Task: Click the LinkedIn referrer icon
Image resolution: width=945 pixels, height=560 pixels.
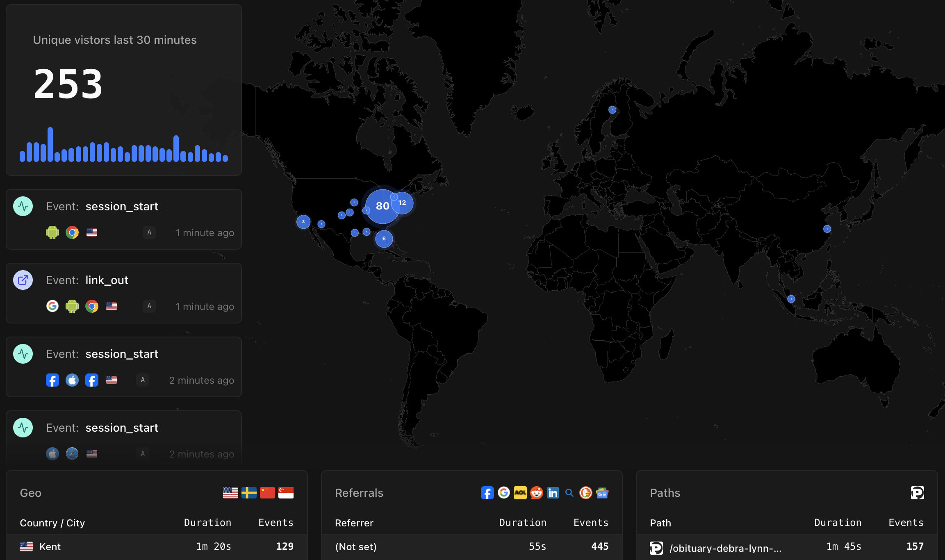Action: coord(553,493)
